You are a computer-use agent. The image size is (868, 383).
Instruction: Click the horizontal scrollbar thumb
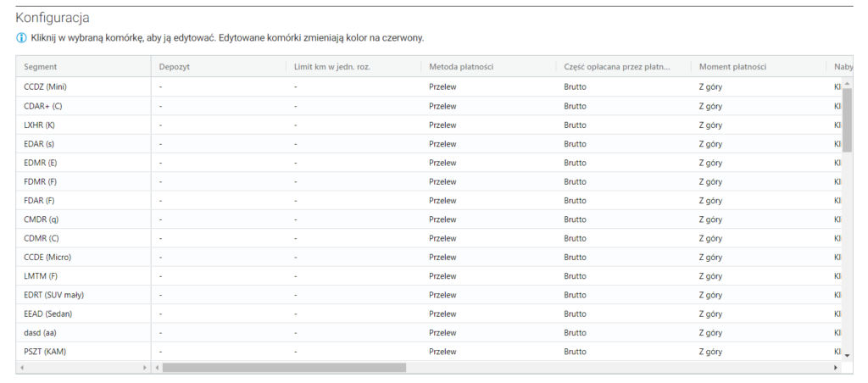point(284,368)
